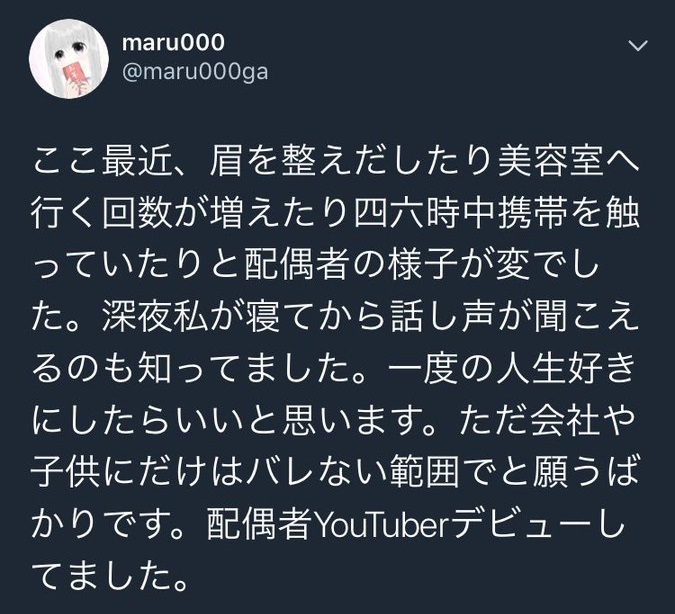Select the line starting with るのも知って
Viewport: 675px width, 614px height.
pos(334,369)
